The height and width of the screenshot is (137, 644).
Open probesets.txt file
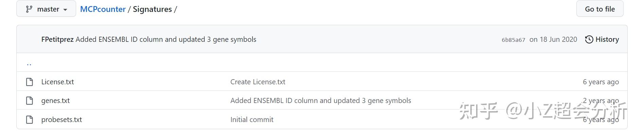(x=62, y=120)
